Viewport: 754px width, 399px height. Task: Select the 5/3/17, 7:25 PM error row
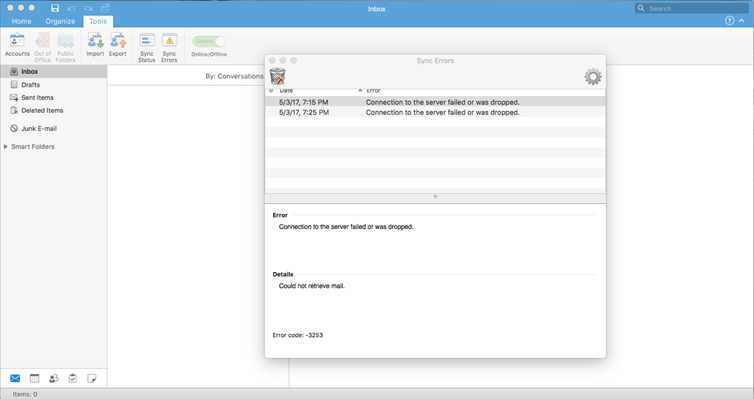point(435,112)
